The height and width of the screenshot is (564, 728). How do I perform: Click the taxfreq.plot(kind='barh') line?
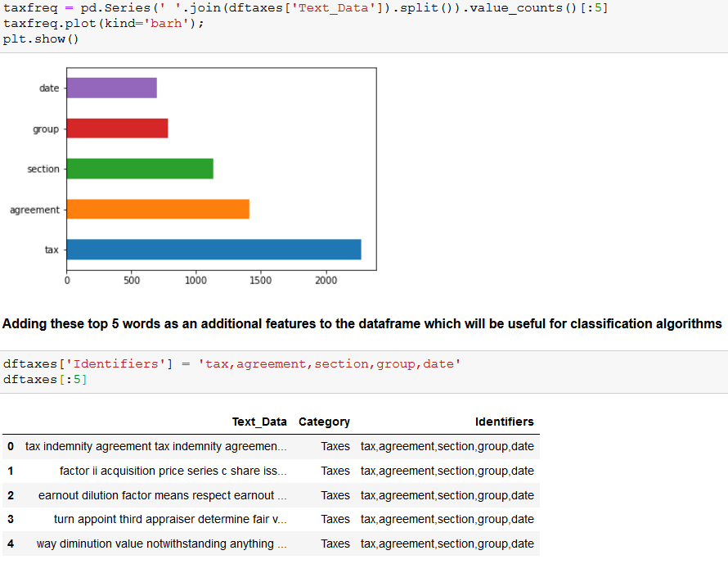(104, 23)
